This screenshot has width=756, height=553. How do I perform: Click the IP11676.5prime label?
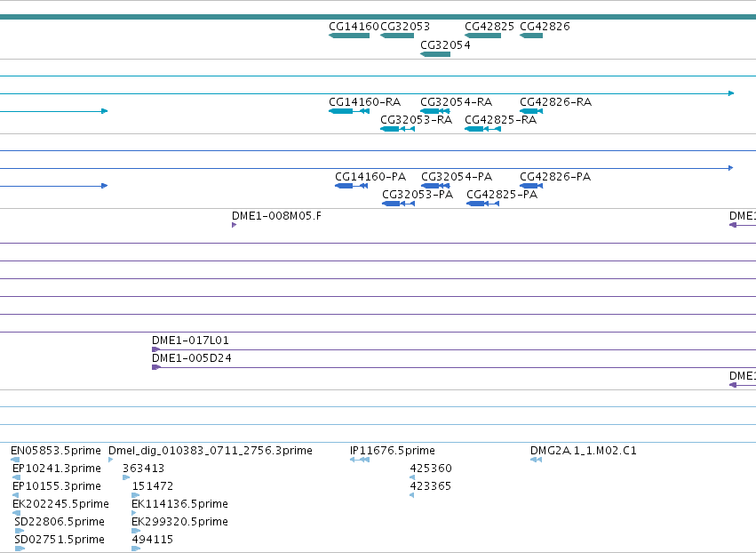pyautogui.click(x=393, y=451)
